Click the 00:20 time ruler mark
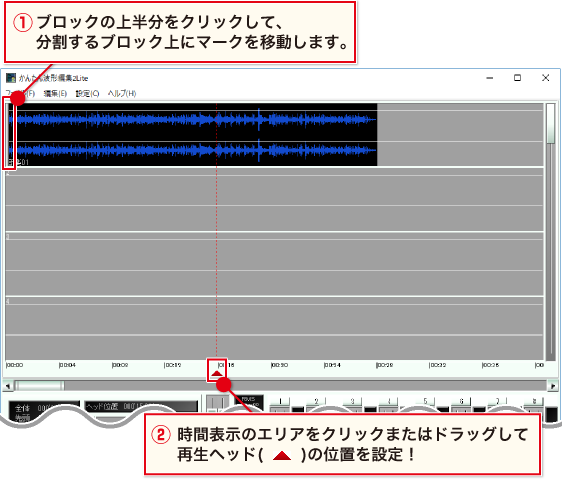562x482 pixels. 279,365
